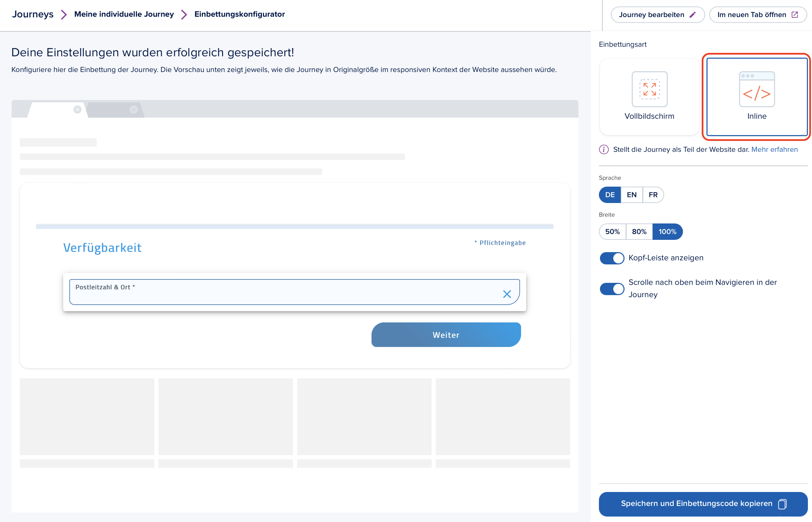Open Meine individuelle Journey breadcrumb
The width and height of the screenshot is (812, 522).
(x=124, y=14)
